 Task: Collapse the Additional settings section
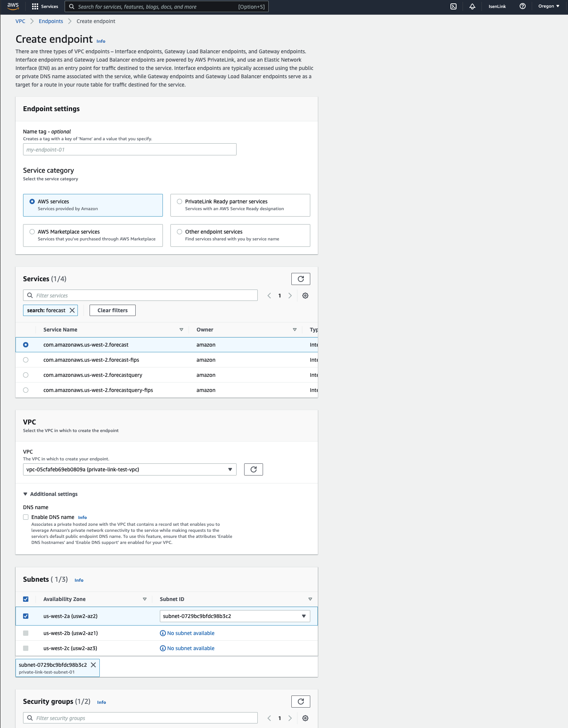[x=50, y=494]
